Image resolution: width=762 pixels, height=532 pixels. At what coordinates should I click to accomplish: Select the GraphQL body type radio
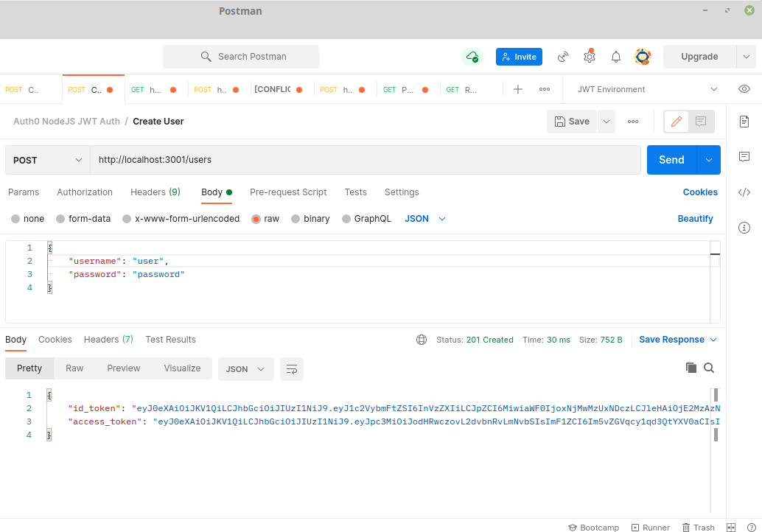(346, 219)
